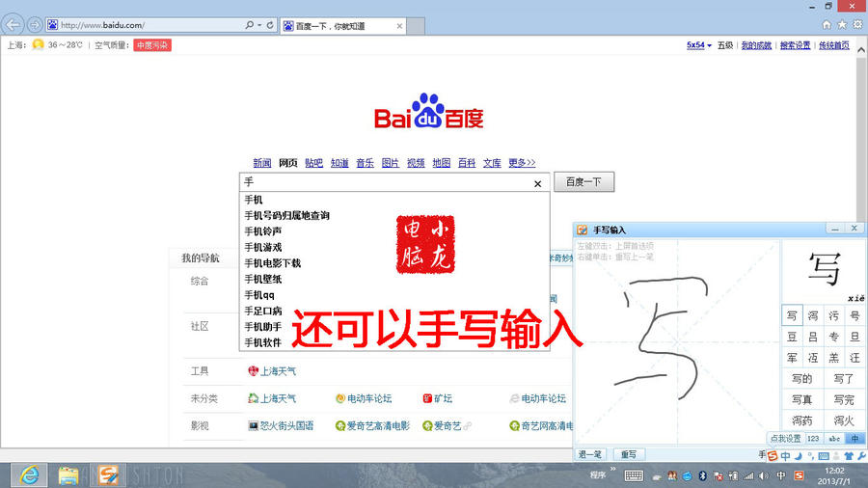
Task: Select suggestion 手足口病
Action: point(263,311)
